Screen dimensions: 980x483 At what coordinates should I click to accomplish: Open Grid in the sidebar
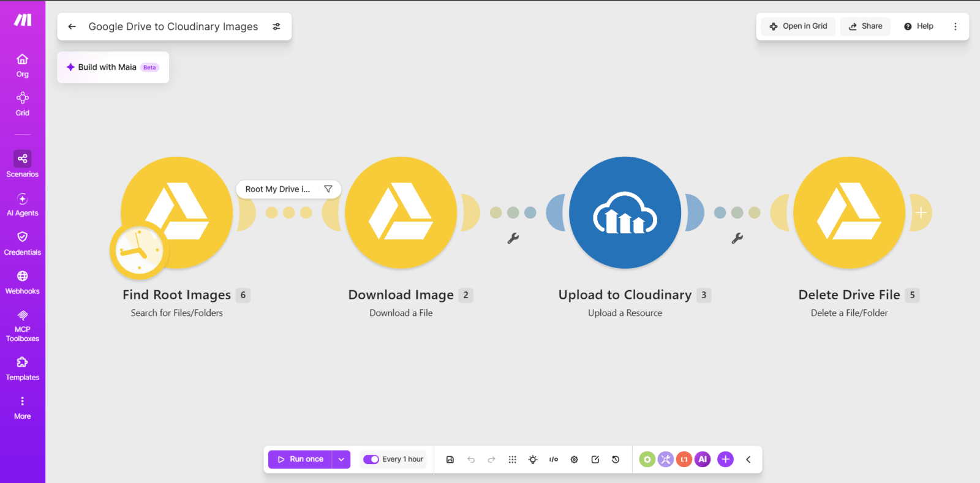(x=23, y=104)
